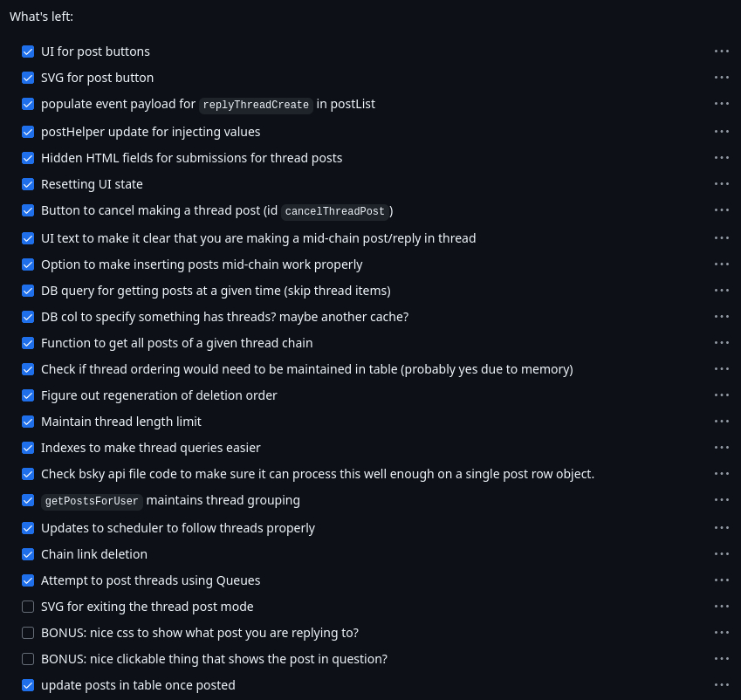The height and width of the screenshot is (700, 741).
Task: Uncheck 'postHelper update for injecting values'
Action: tap(28, 132)
